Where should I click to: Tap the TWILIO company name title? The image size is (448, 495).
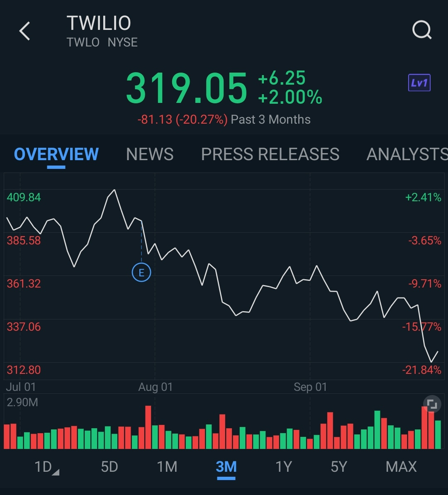pyautogui.click(x=98, y=23)
